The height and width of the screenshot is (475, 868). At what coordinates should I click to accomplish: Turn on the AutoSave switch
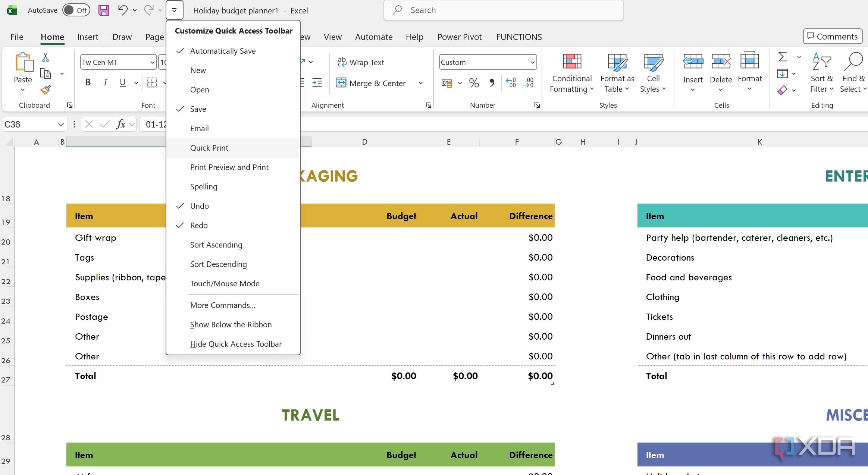pos(76,10)
